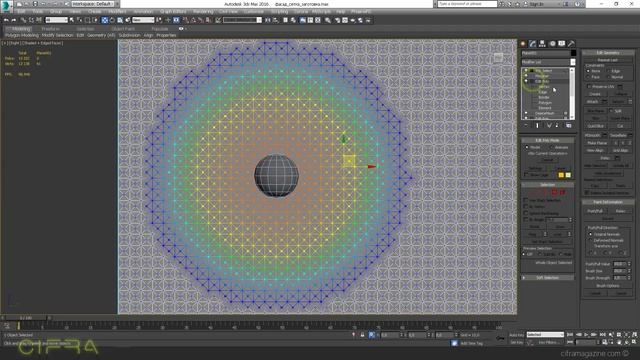Click the Get Stack Selection button
Image resolution: width=640 pixels, height=360 pixels.
tap(547, 242)
